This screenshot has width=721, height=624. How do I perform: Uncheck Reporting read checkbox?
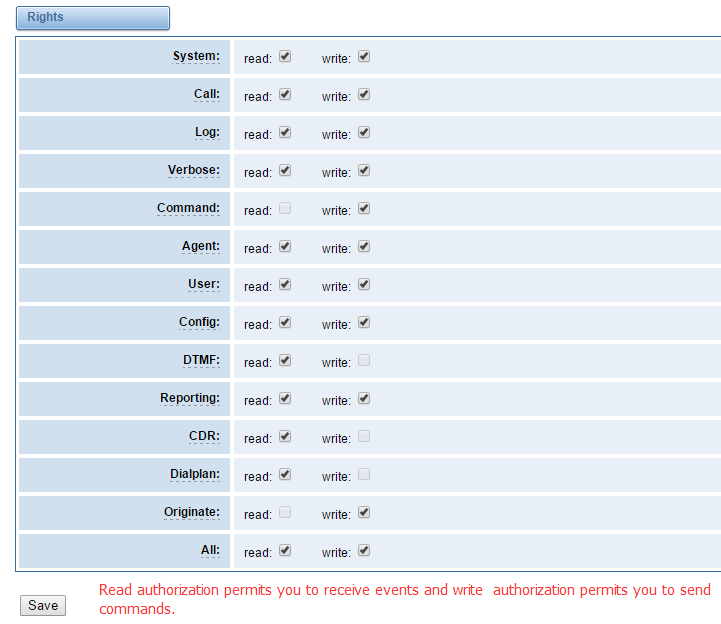285,398
